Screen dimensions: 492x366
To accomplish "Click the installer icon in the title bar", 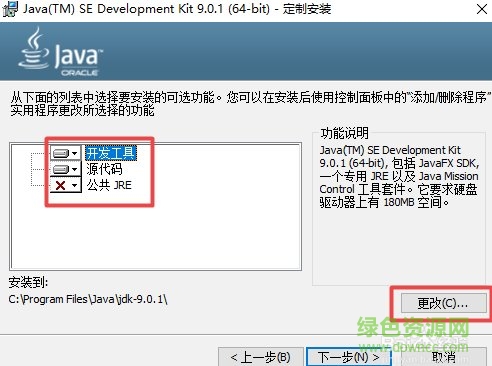I will point(10,9).
